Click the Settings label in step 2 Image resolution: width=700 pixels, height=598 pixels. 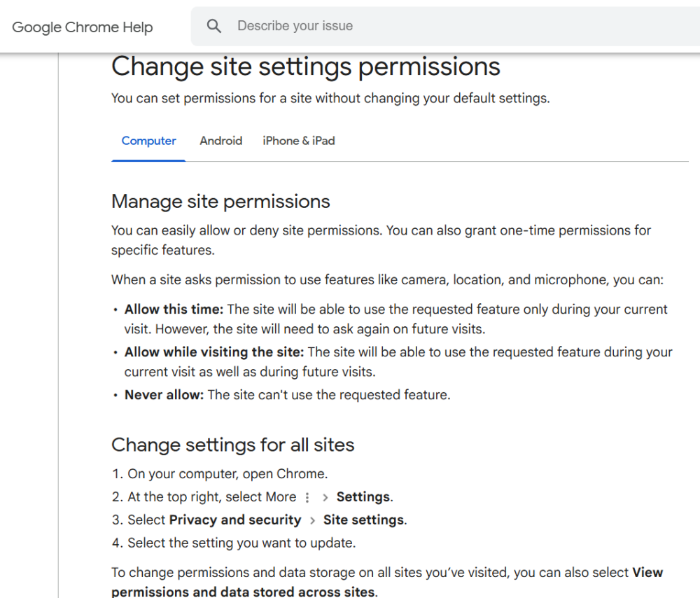click(363, 496)
